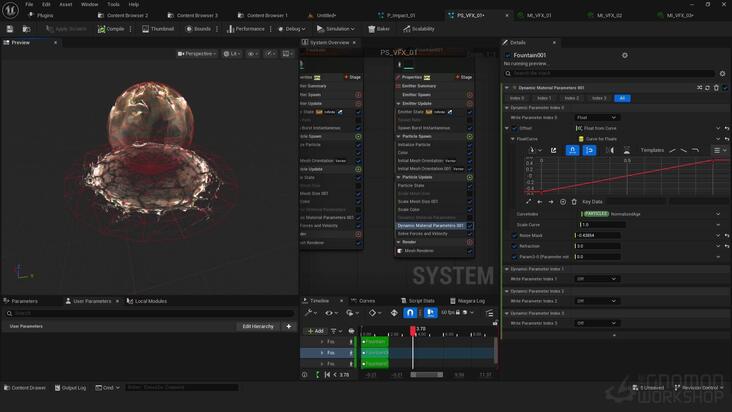This screenshot has width=732, height=412.
Task: Click the Compile button icon
Action: point(101,29)
